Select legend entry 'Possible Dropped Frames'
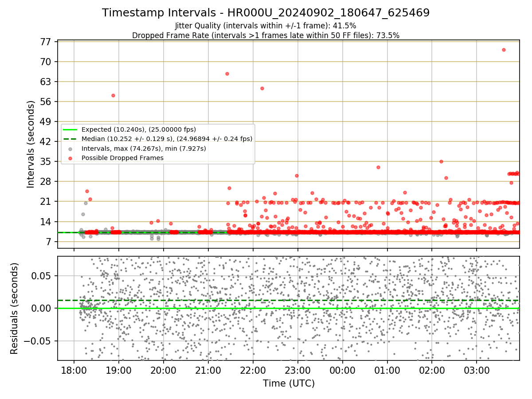This screenshot has height=399, width=532. click(x=122, y=158)
